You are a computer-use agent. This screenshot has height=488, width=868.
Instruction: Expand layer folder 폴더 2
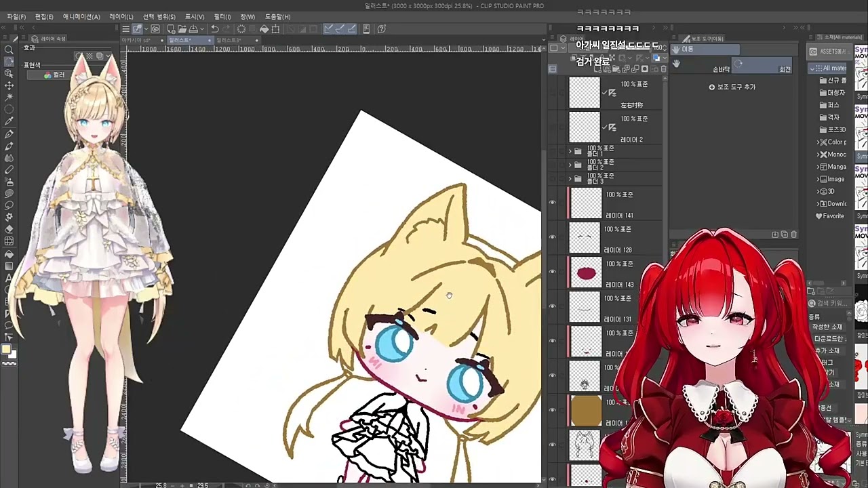point(570,165)
